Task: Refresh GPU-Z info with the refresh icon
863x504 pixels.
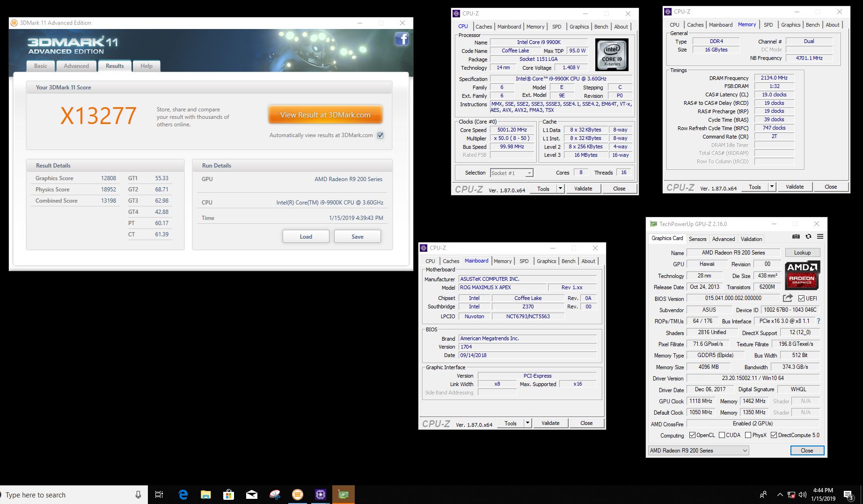Action: tap(808, 237)
